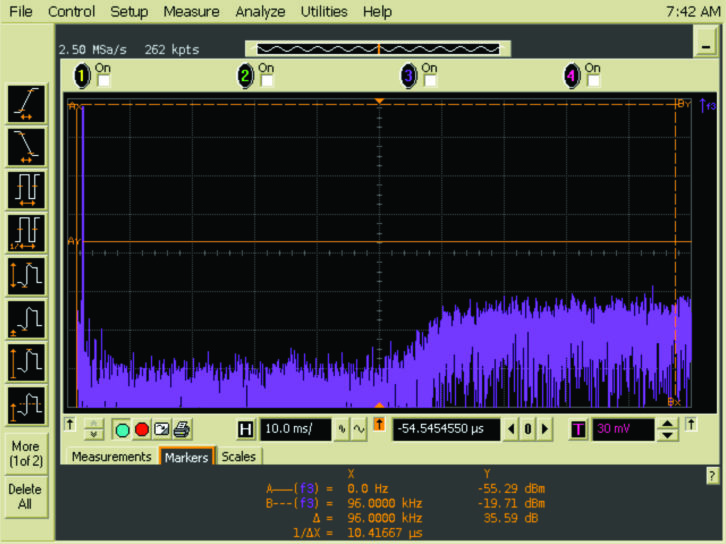Click More (1 of 2) button
726x544 pixels.
tap(26, 454)
